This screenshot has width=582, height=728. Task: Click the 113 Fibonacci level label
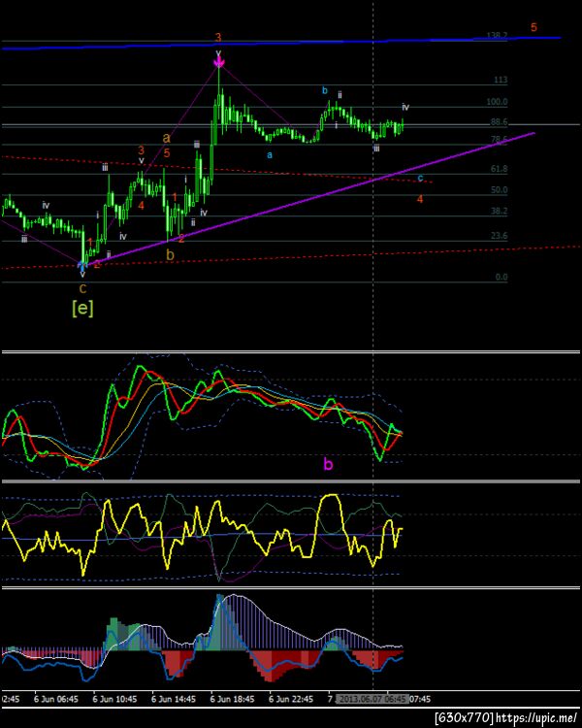coord(501,80)
